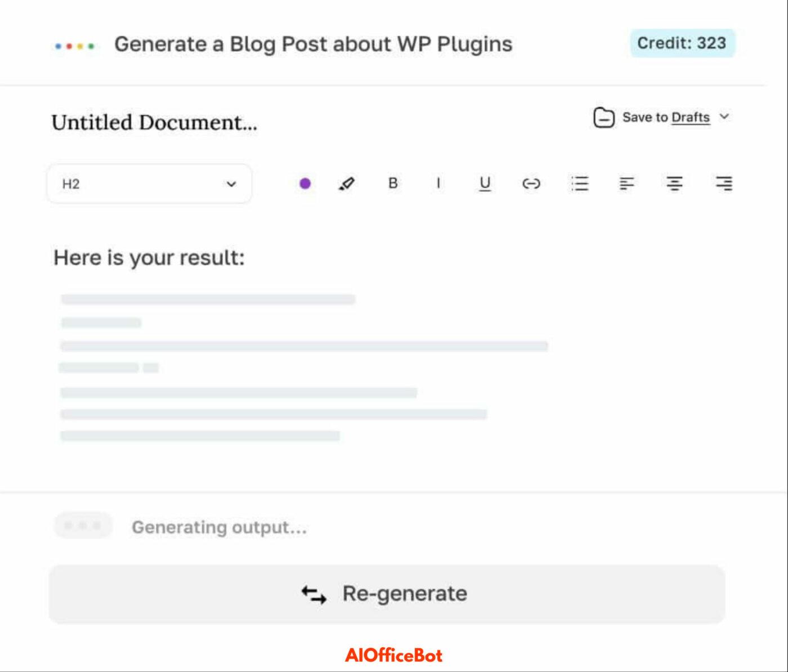The height and width of the screenshot is (672, 788).
Task: Click the chevron inside the H2 selector
Action: point(231,184)
